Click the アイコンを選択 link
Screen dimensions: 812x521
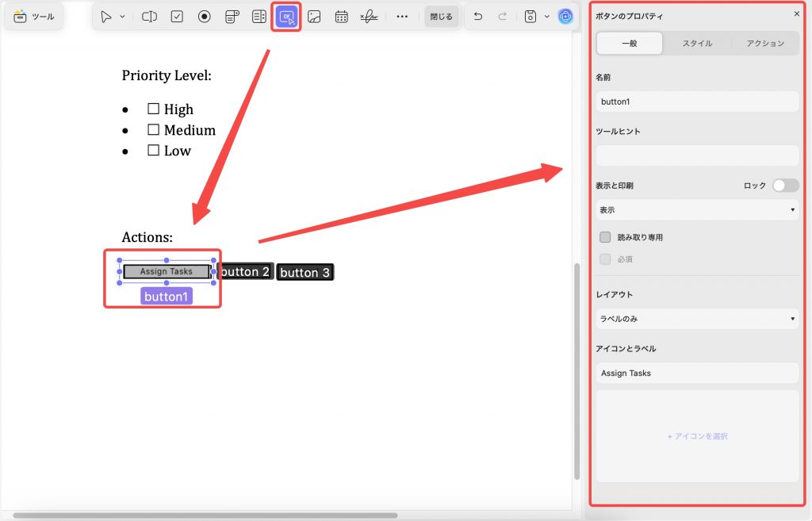tap(697, 436)
